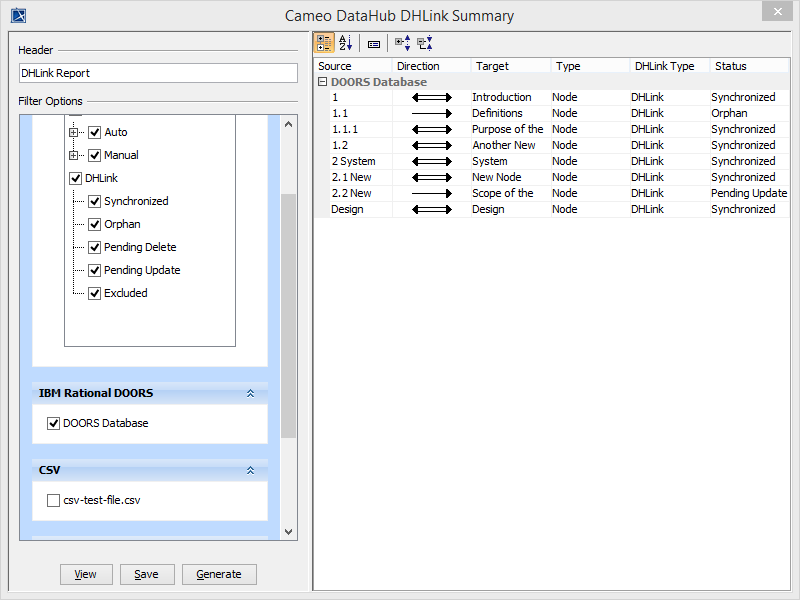800x600 pixels.
Task: Collapse the CSV section chevron
Action: [x=251, y=470]
